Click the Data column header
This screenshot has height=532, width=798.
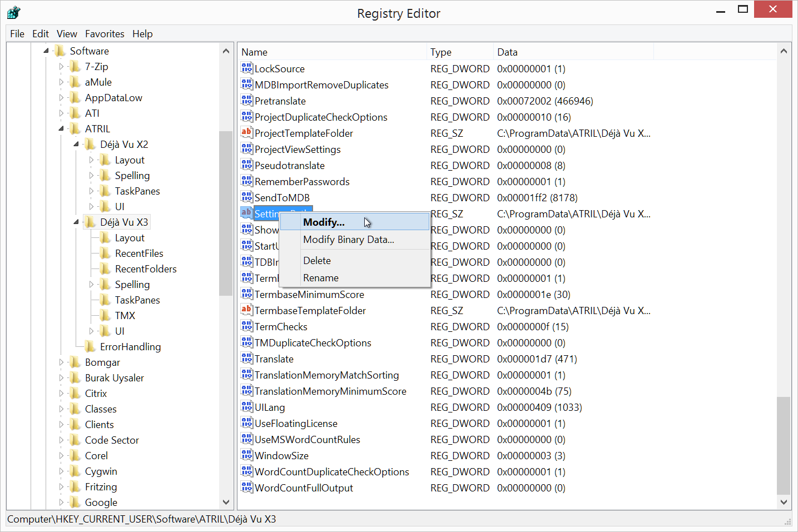(573, 52)
